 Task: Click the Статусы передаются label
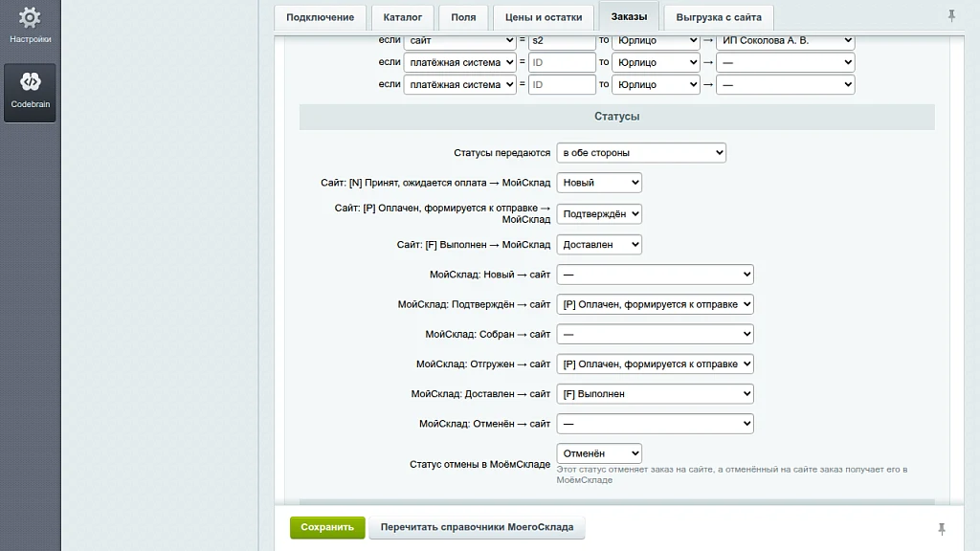tap(501, 152)
